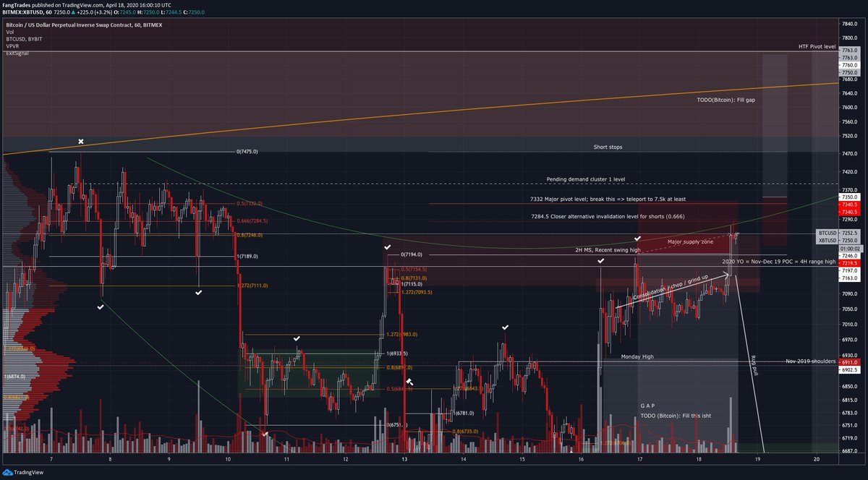Click the checkmark above Major supply zone
868x480 pixels.
(x=637, y=238)
